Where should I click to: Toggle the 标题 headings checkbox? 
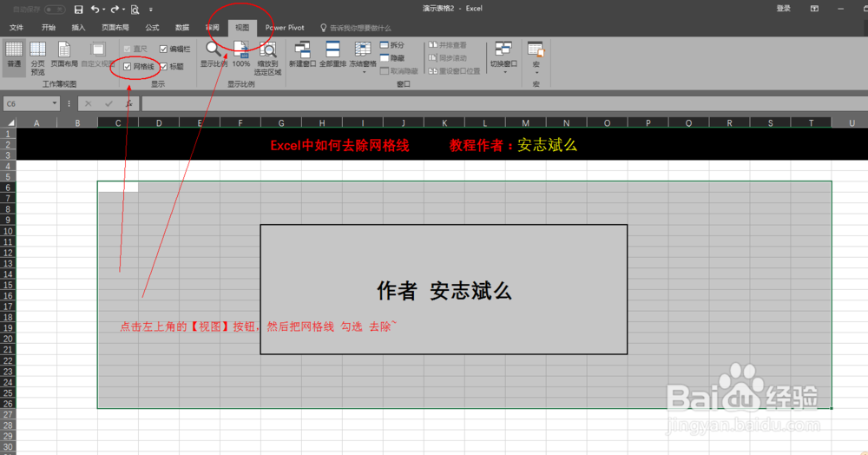pos(163,66)
